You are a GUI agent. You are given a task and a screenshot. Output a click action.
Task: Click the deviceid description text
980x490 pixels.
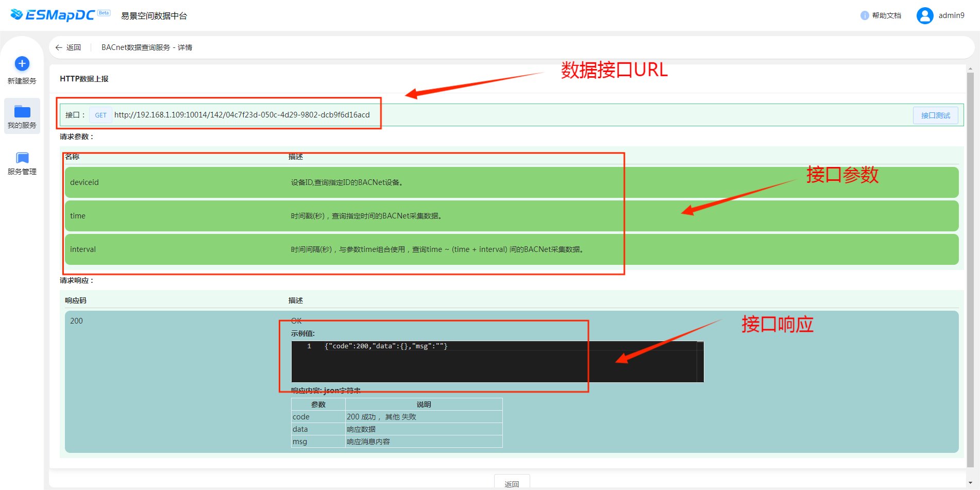pos(347,182)
